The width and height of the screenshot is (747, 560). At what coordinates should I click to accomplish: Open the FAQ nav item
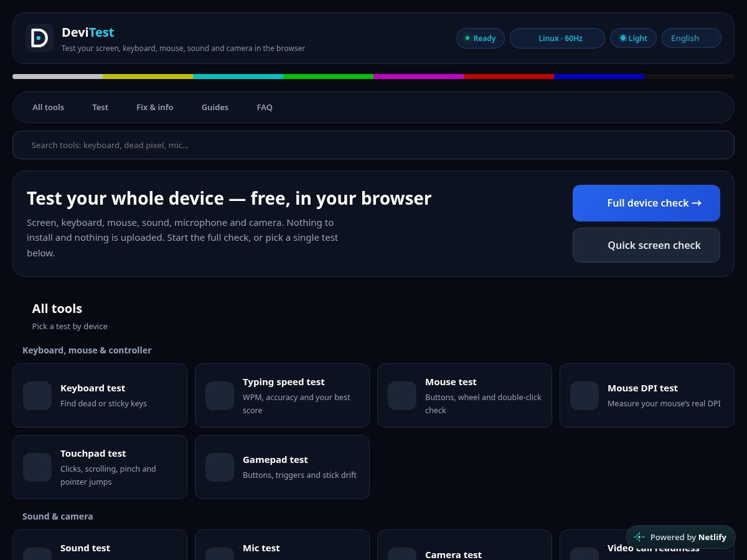tap(265, 107)
